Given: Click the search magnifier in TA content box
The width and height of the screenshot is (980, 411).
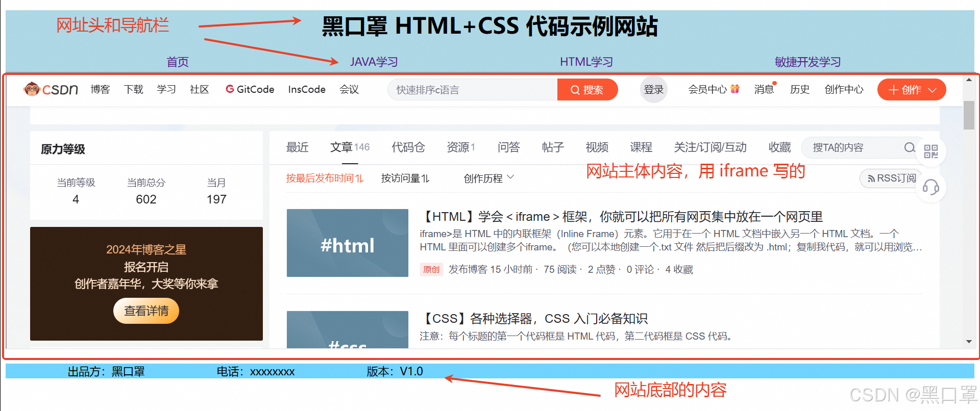Looking at the screenshot, I should coord(910,147).
